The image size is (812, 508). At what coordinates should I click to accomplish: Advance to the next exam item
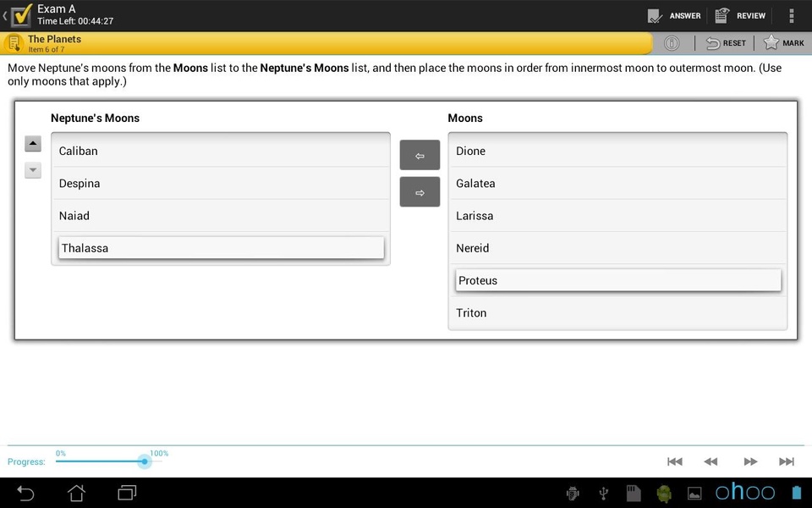750,461
